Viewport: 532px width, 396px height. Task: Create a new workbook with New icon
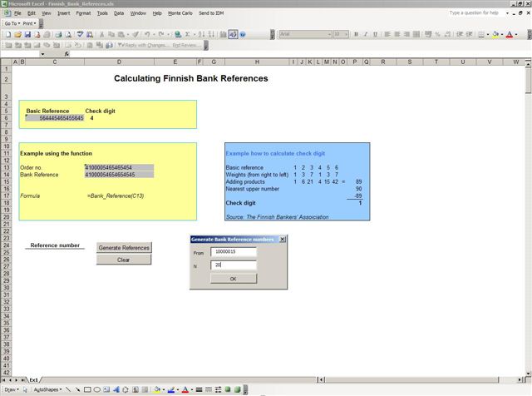coord(8,34)
